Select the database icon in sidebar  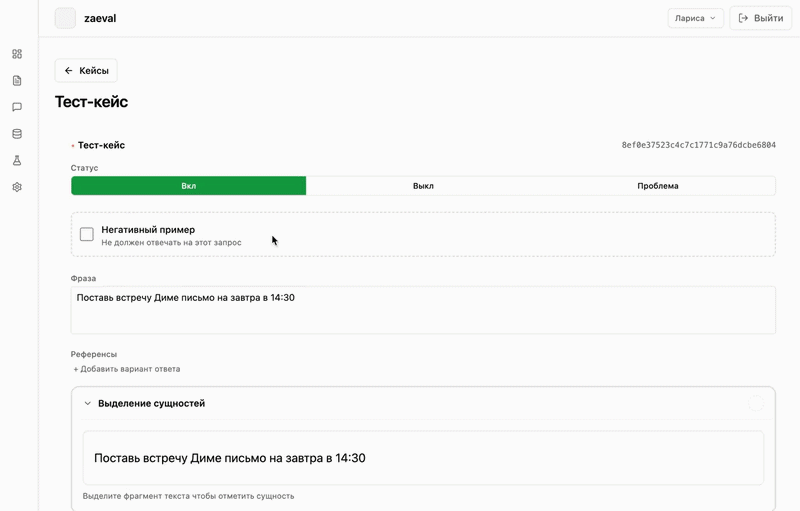click(17, 133)
